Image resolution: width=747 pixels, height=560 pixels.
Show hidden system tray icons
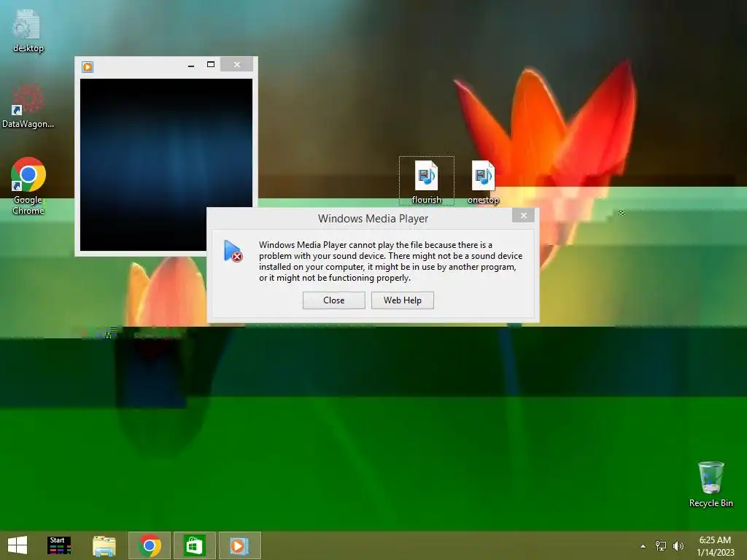pyautogui.click(x=643, y=545)
